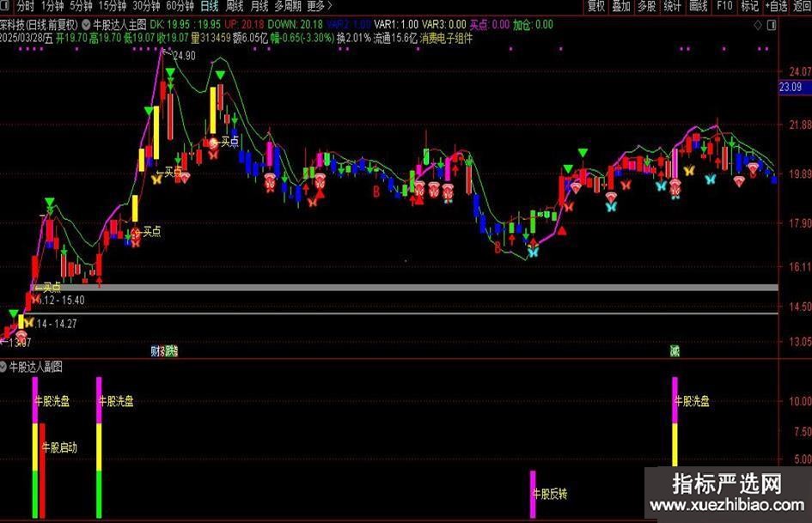Click the 6.12 - 15.40 range label

click(x=61, y=301)
